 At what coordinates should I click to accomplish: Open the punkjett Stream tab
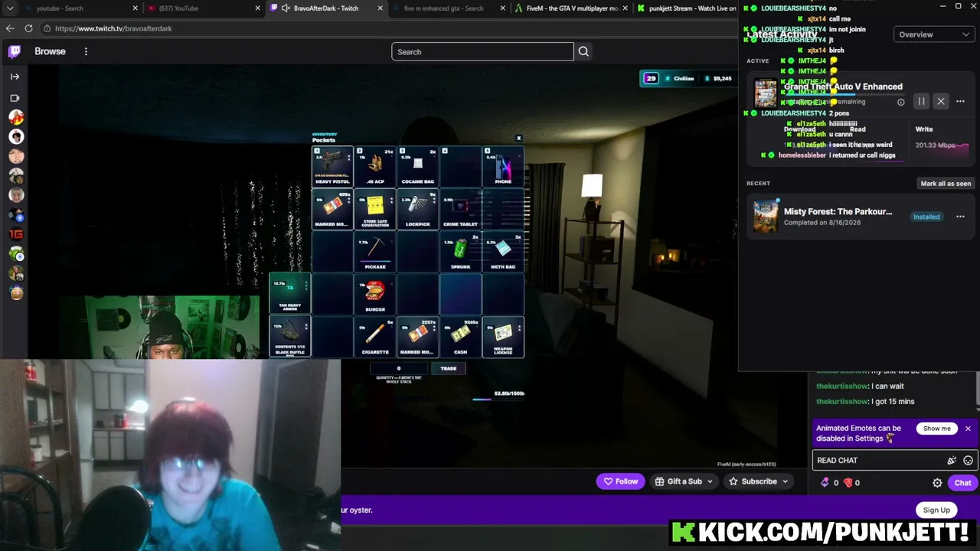pyautogui.click(x=686, y=8)
